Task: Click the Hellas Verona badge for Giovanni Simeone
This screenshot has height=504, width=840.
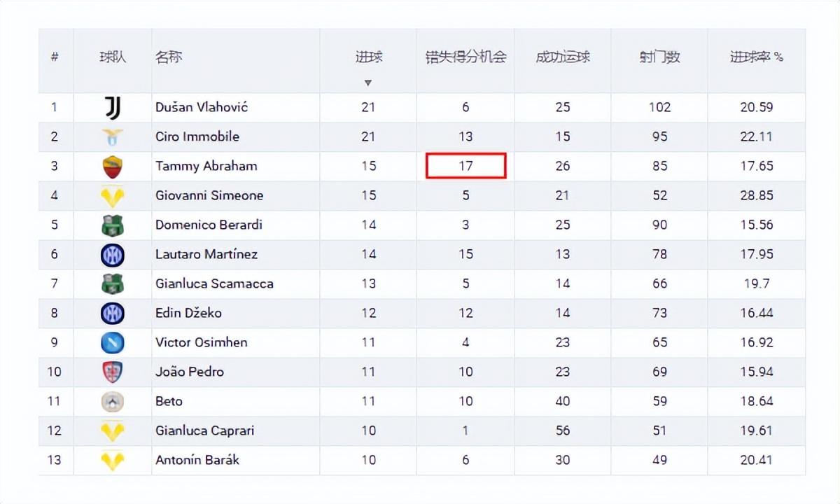Action: [112, 195]
